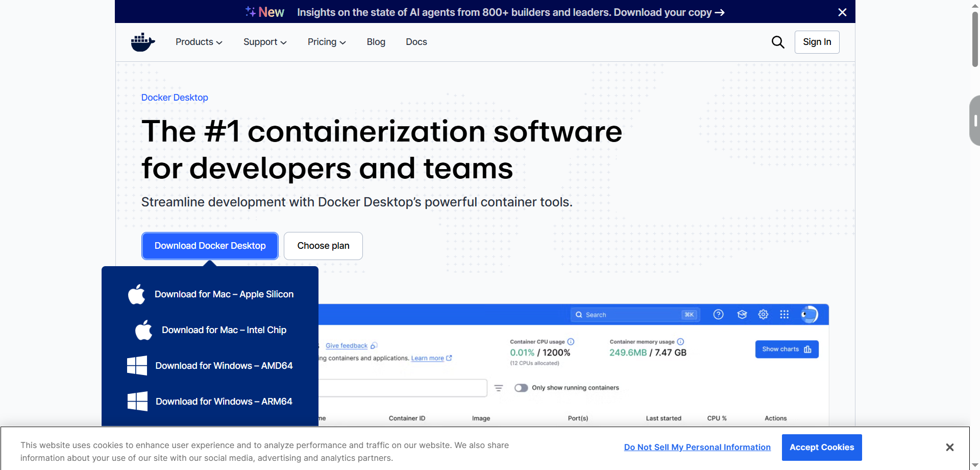Click the Give feedback link
Screen dimensions: 980x470
(347, 346)
